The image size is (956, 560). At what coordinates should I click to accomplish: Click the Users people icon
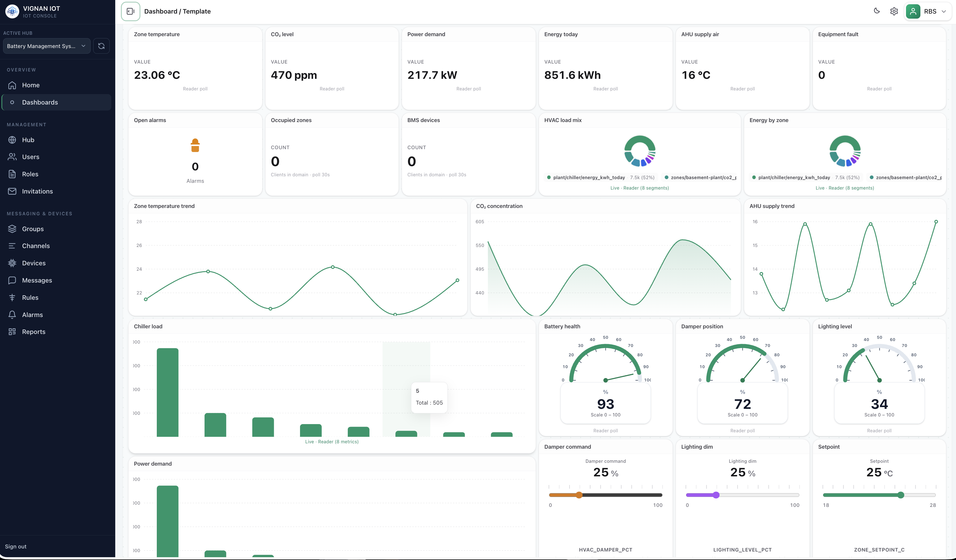12,157
